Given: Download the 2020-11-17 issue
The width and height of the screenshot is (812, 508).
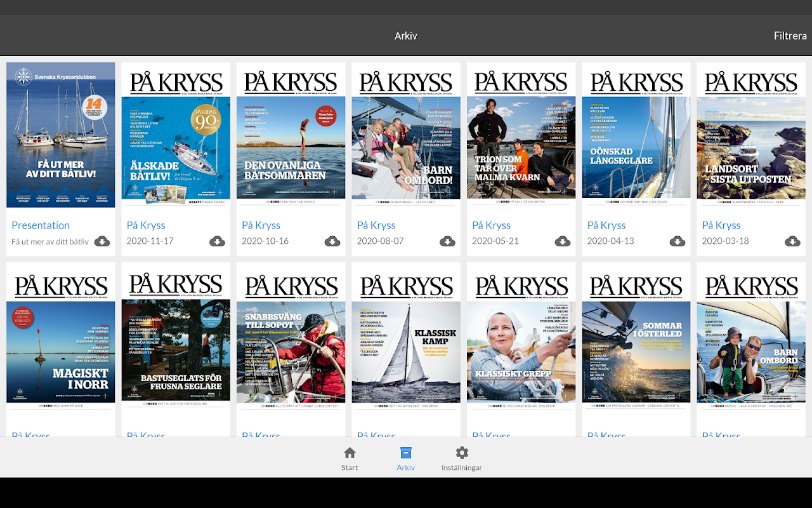Looking at the screenshot, I should 217,241.
